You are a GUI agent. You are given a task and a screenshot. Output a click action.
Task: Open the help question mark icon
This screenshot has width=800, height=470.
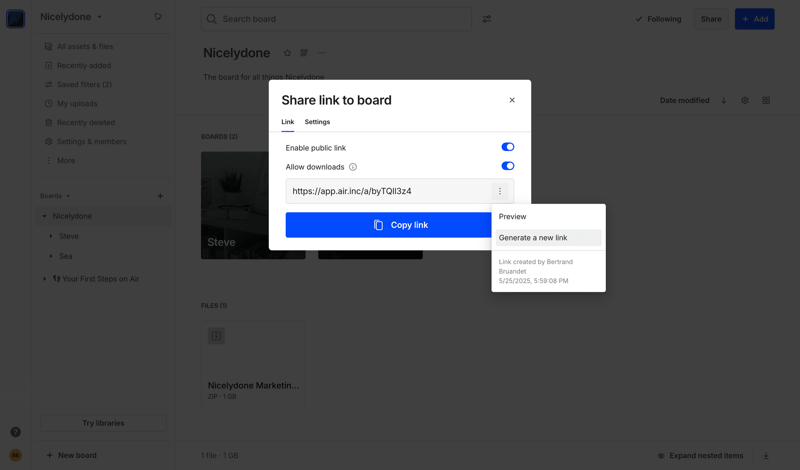coord(15,432)
